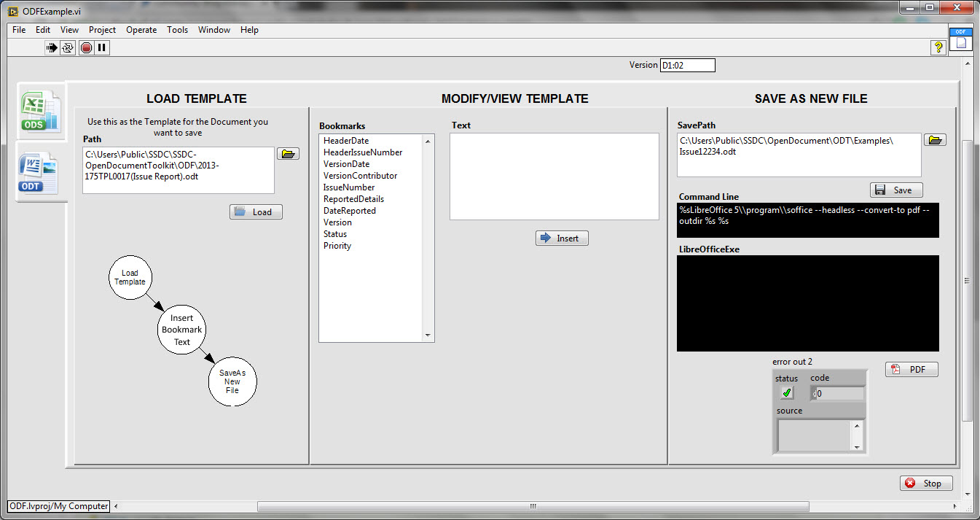Click the ODF VI icon top-right
This screenshot has width=980, height=520.
pyautogui.click(x=961, y=39)
